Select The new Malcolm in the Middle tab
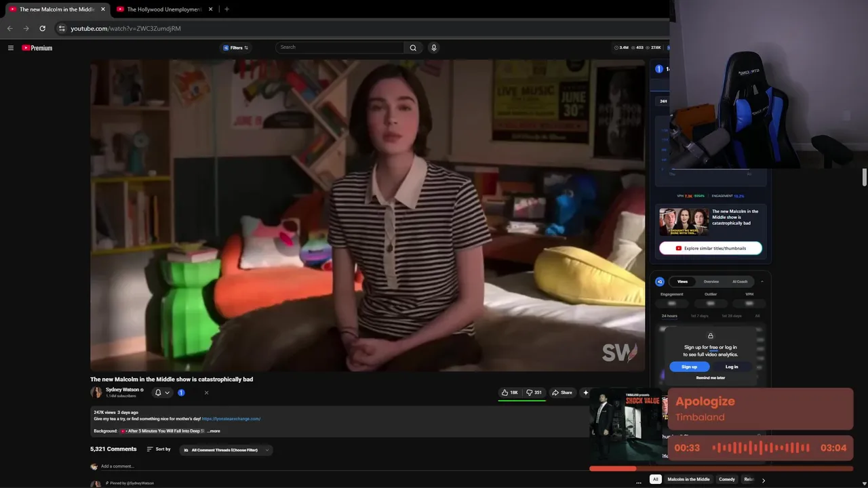This screenshot has height=488, width=868. tap(56, 9)
